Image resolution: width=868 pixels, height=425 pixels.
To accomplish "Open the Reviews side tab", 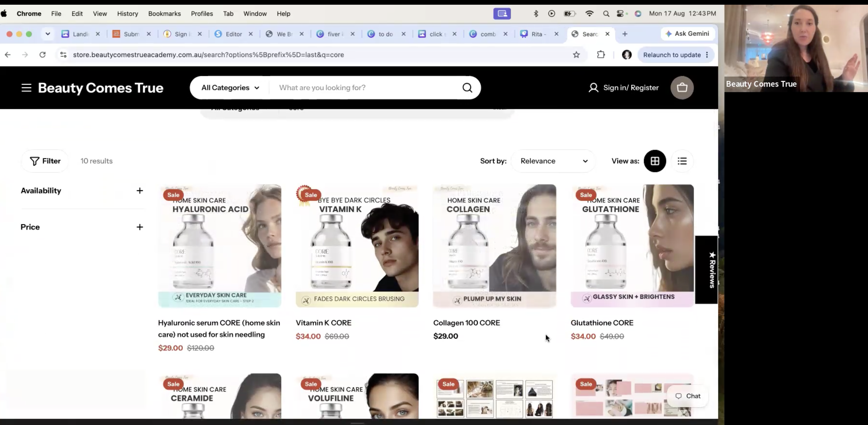I will (706, 270).
